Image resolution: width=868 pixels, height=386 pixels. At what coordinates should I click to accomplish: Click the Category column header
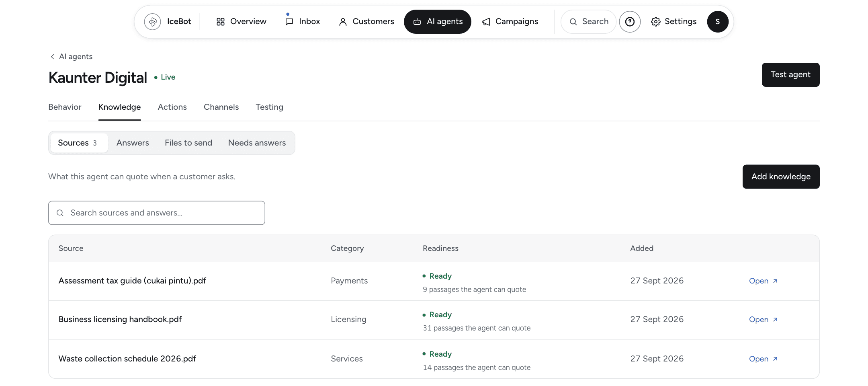pos(347,248)
